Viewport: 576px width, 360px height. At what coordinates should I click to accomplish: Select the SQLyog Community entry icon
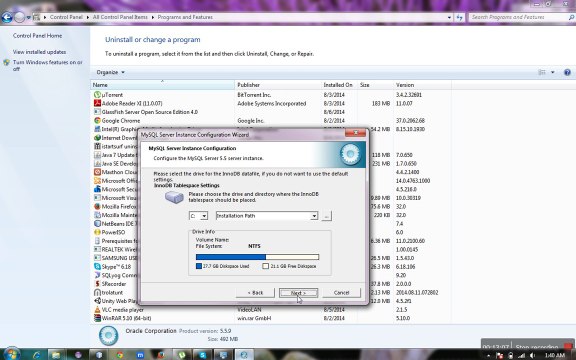97,275
